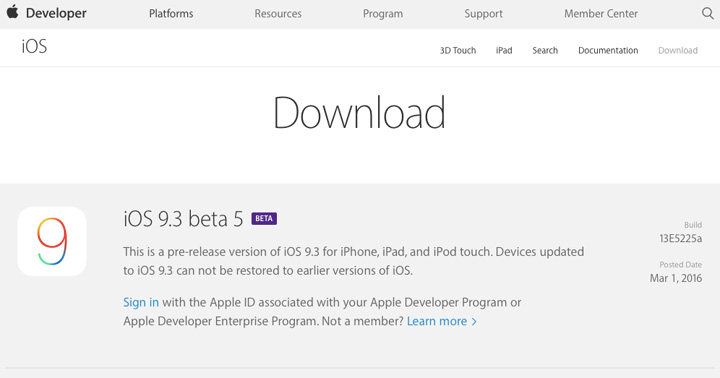Switch to the 3D Touch tab
720x378 pixels.
(458, 51)
